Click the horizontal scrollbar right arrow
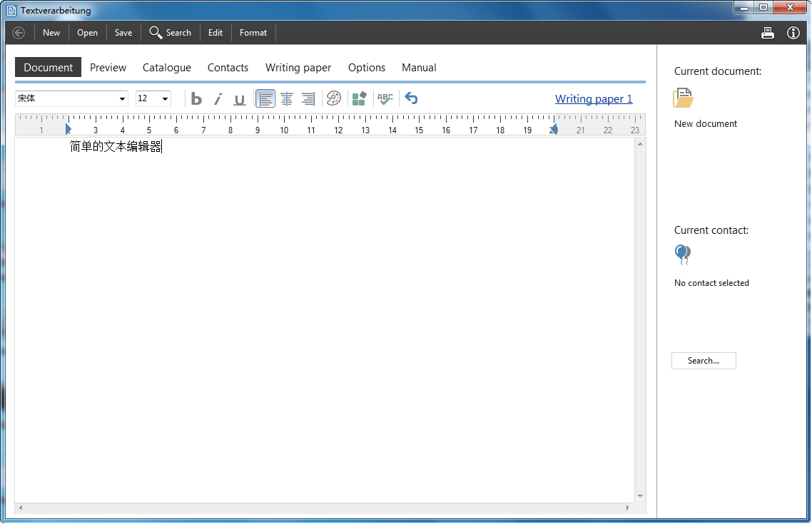Image resolution: width=812 pixels, height=524 pixels. [628, 508]
